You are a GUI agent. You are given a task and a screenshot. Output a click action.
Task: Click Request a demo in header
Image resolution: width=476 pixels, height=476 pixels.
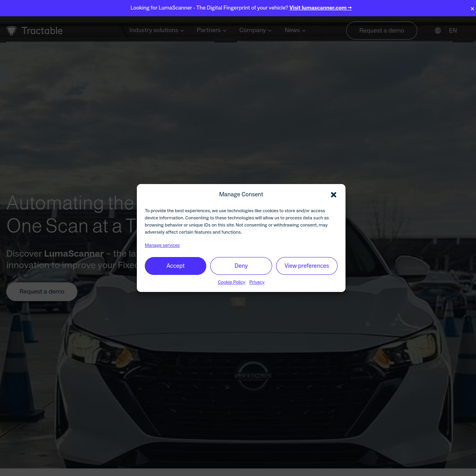pyautogui.click(x=382, y=31)
